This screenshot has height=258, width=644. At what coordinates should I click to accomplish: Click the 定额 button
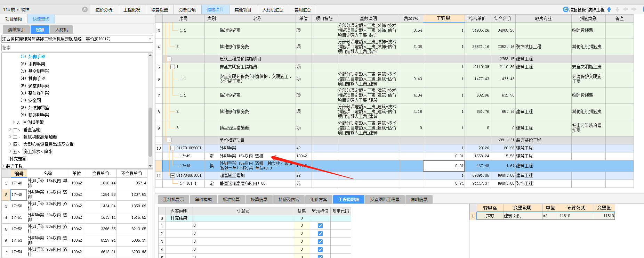coord(40,30)
